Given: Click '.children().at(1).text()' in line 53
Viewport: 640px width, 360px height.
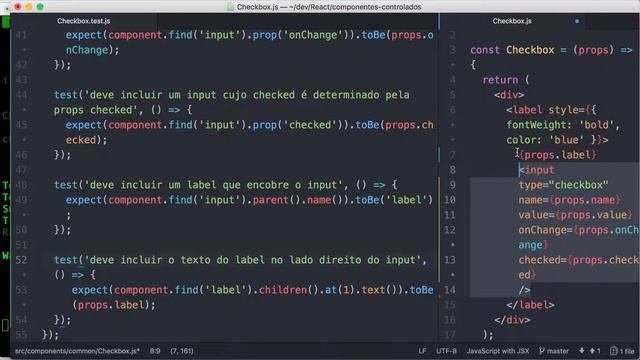Looking at the screenshot, I should pyautogui.click(x=327, y=290).
